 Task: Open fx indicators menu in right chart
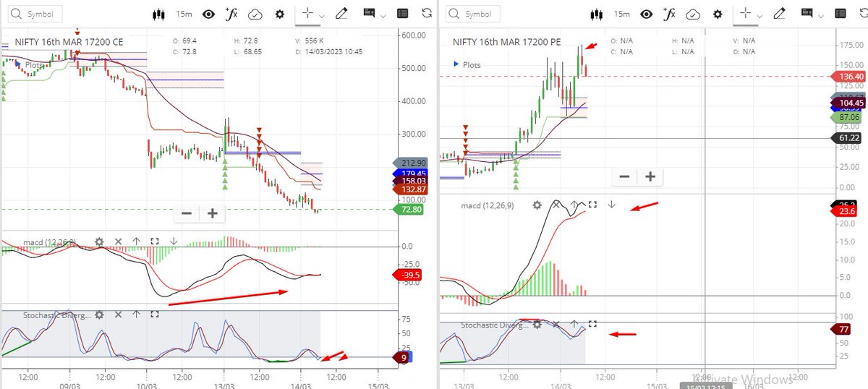(x=670, y=14)
